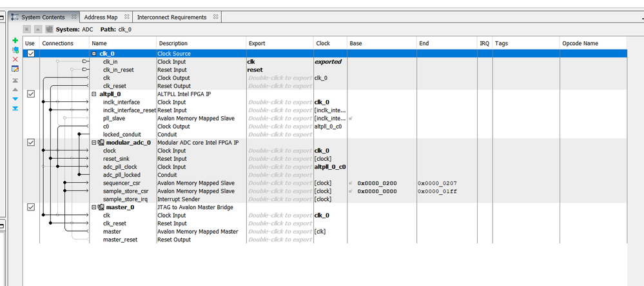
Task: Click the Name column header
Action: 122,43
